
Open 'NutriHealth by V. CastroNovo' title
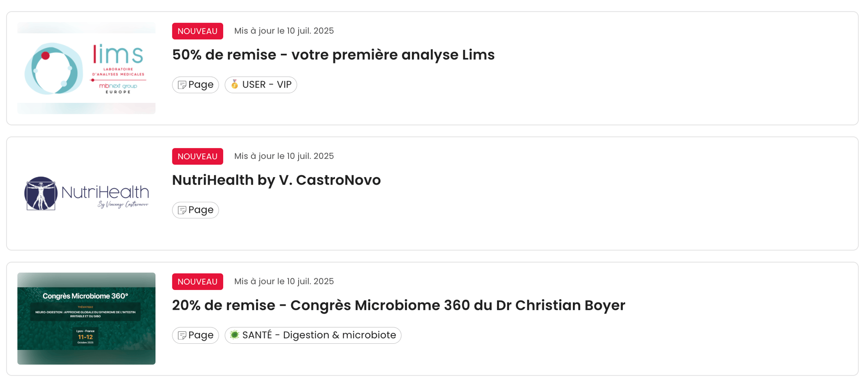[276, 180]
